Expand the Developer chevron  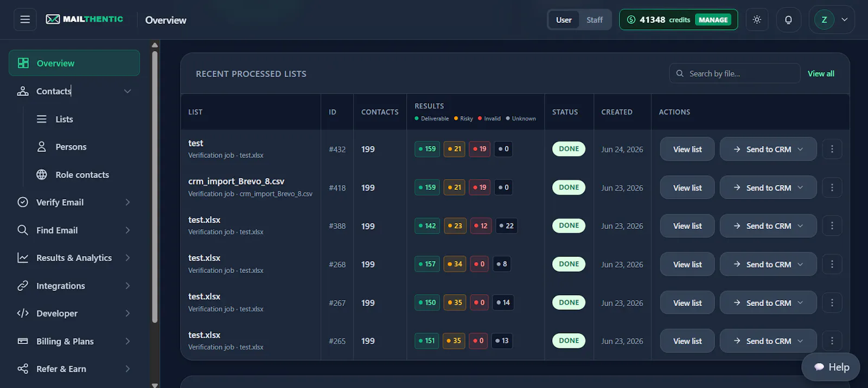(x=127, y=313)
